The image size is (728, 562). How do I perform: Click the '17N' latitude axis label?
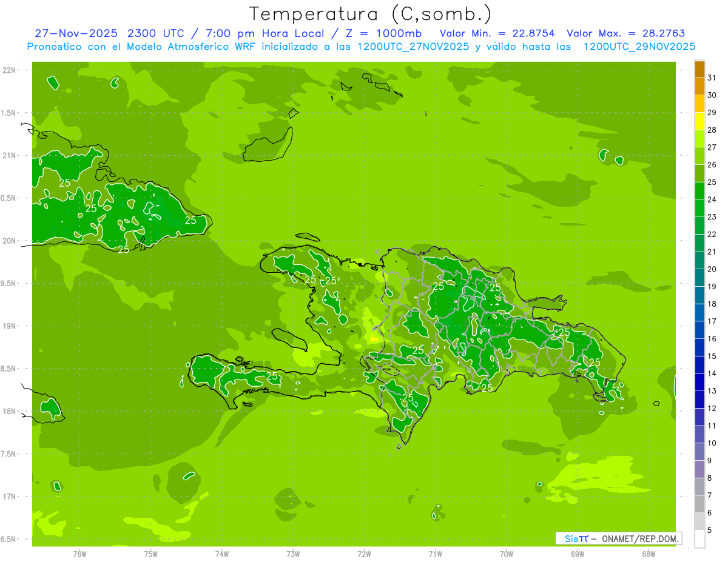click(10, 497)
